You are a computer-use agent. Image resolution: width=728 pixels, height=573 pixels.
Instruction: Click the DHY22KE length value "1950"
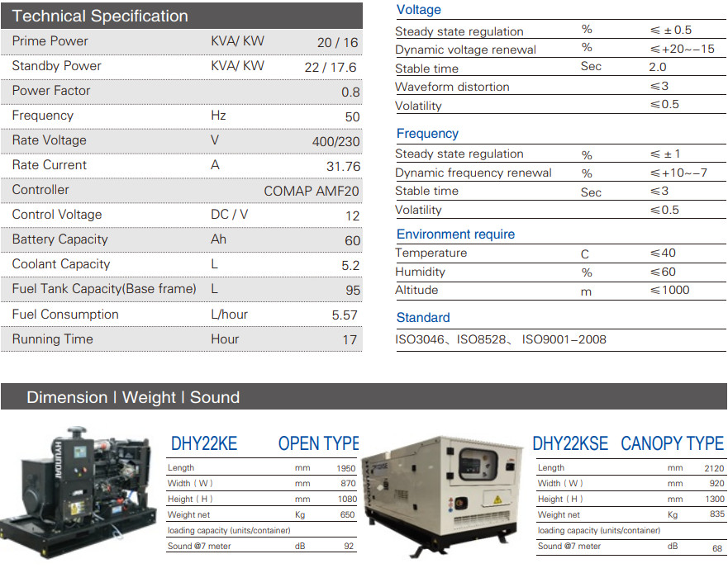tap(346, 469)
